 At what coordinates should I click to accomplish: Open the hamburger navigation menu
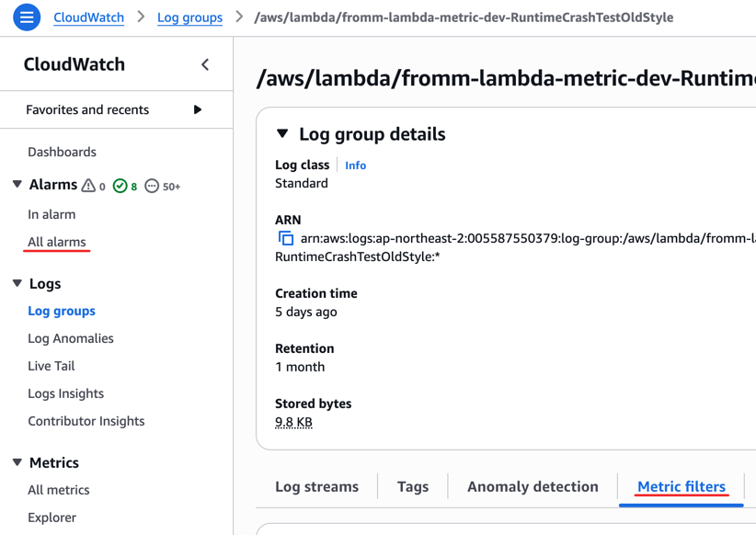tap(27, 17)
